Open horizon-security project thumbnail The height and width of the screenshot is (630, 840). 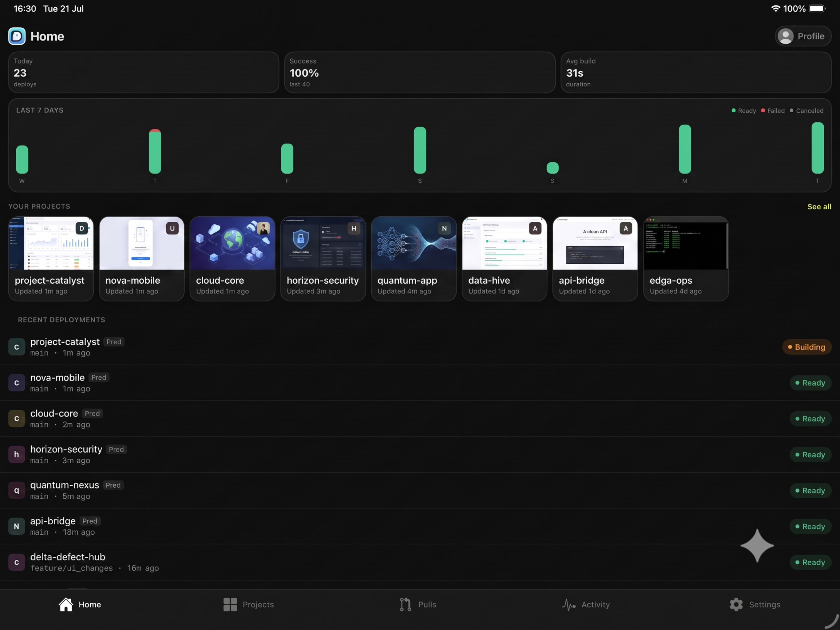pos(323,243)
